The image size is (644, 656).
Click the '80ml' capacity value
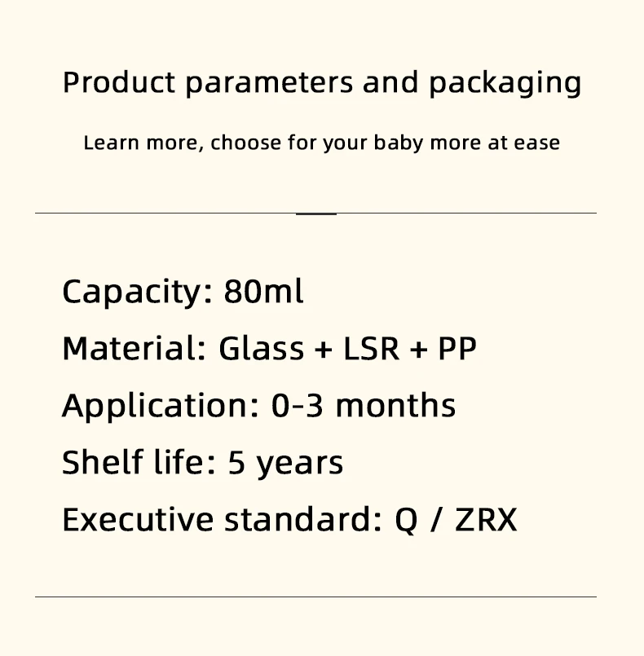coord(264,292)
